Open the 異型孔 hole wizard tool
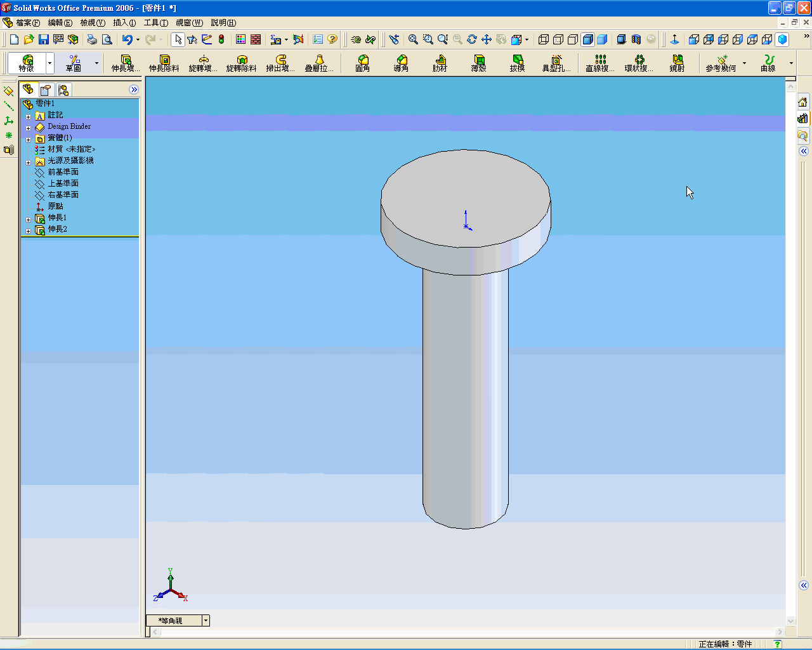This screenshot has width=812, height=650. click(556, 63)
